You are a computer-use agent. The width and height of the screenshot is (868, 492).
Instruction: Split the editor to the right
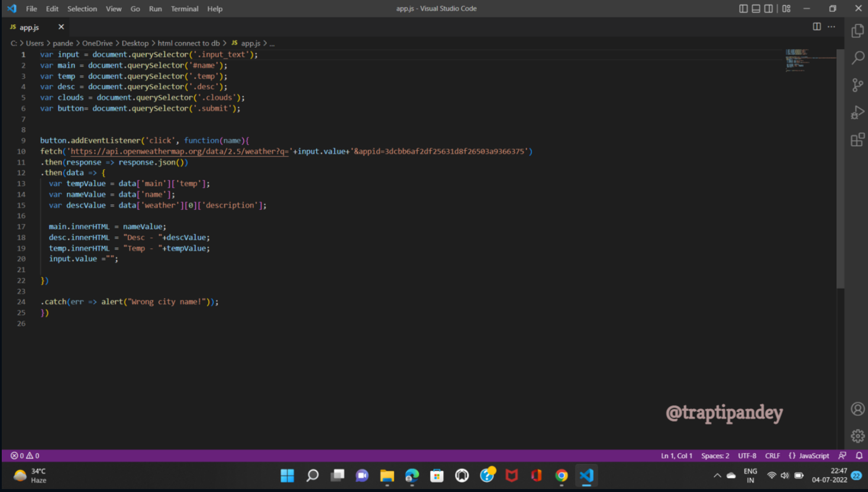click(x=817, y=27)
